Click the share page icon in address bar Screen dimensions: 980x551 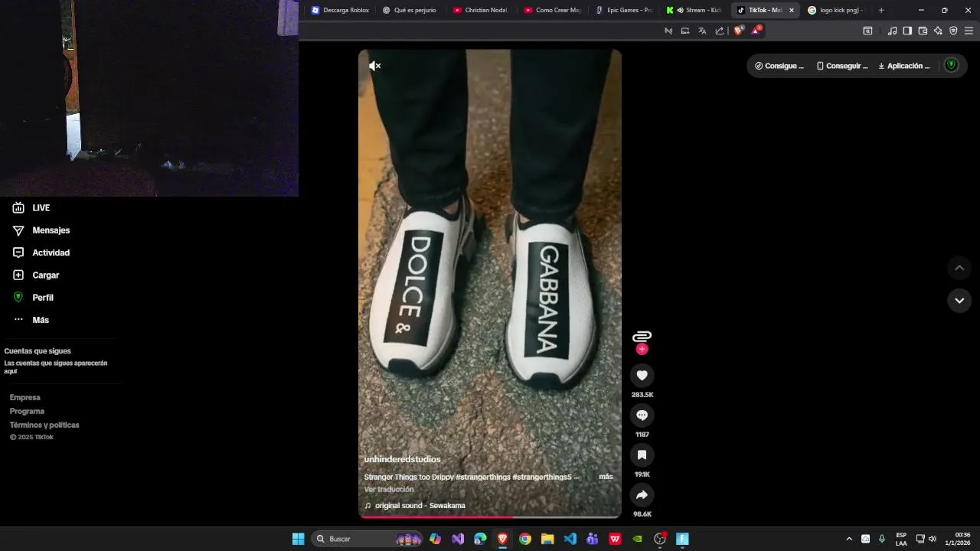(x=720, y=31)
